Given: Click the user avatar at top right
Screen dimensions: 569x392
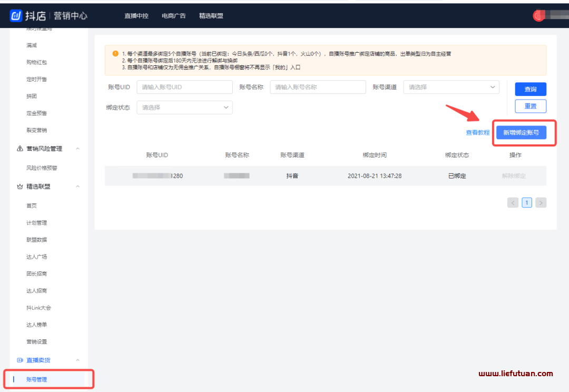Looking at the screenshot, I should 539,15.
